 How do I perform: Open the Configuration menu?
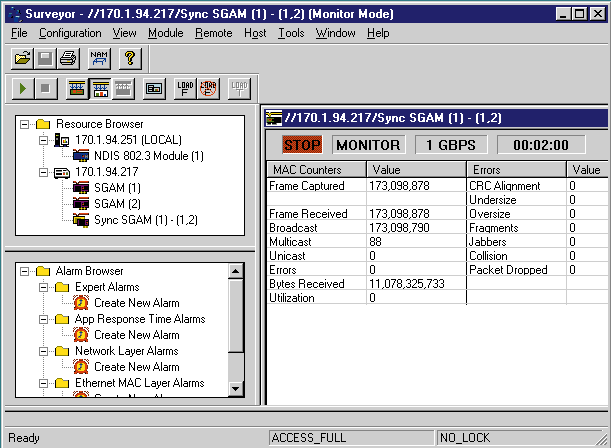70,33
